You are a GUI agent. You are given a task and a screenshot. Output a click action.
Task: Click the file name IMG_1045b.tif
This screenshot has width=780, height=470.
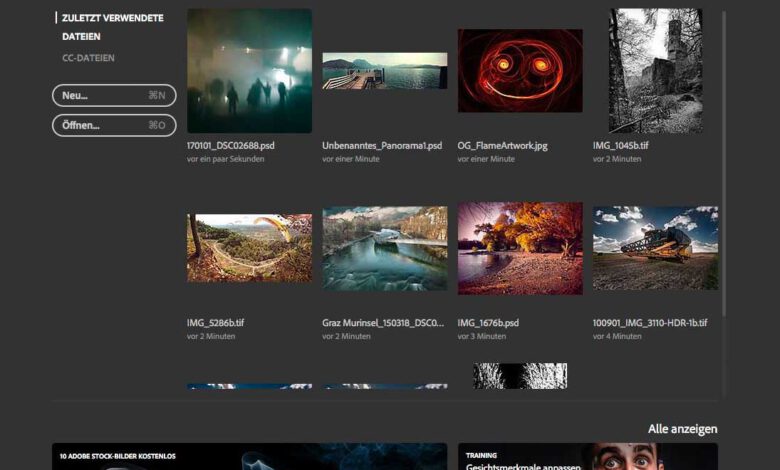coord(620,146)
